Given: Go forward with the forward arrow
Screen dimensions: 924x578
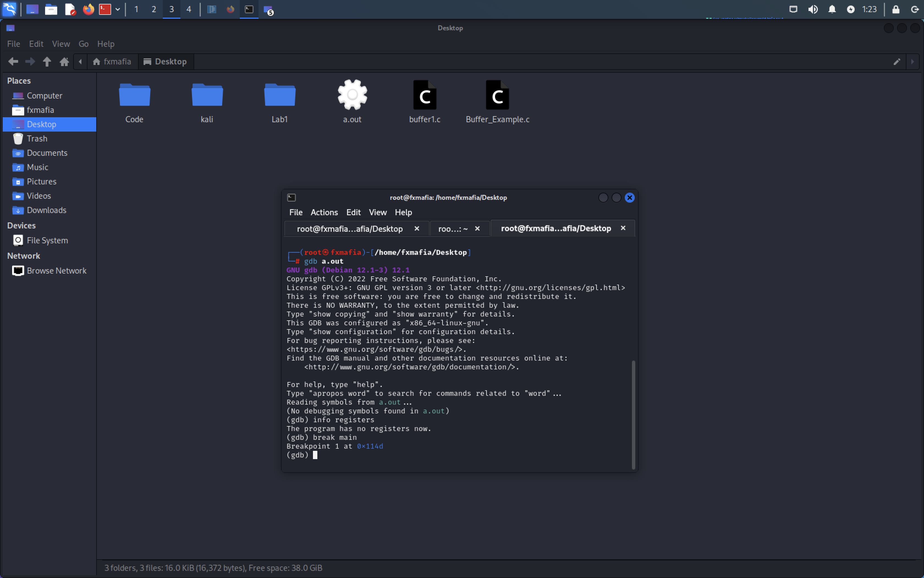Looking at the screenshot, I should (30, 62).
